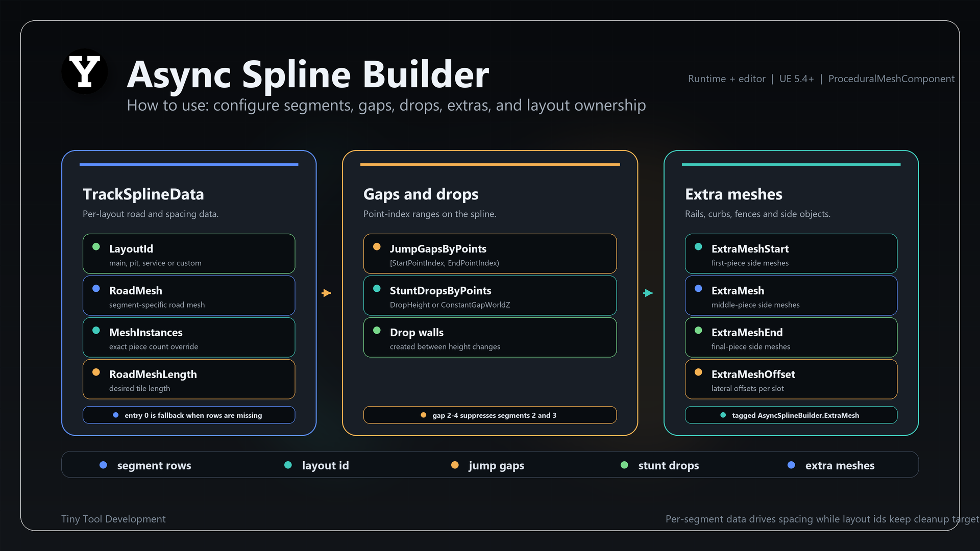The height and width of the screenshot is (551, 980).
Task: Click the 'gap 2-4 suppresses segments' pill
Action: point(490,415)
